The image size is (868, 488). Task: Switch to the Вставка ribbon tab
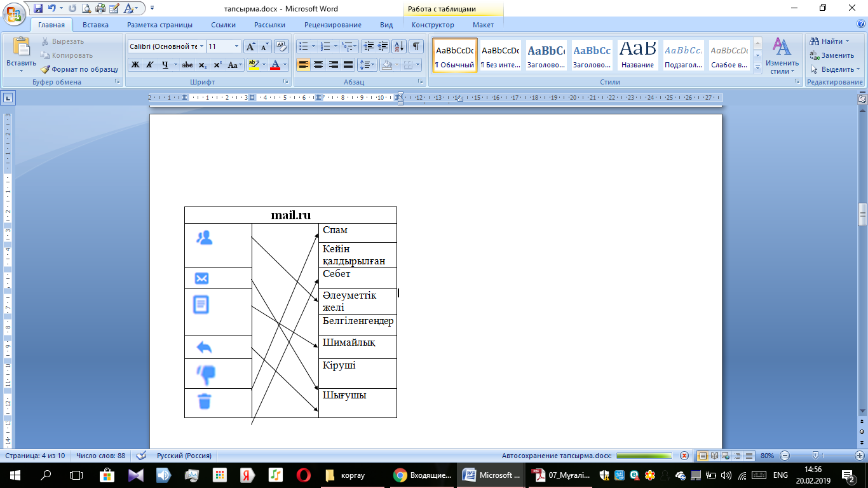[x=95, y=25]
